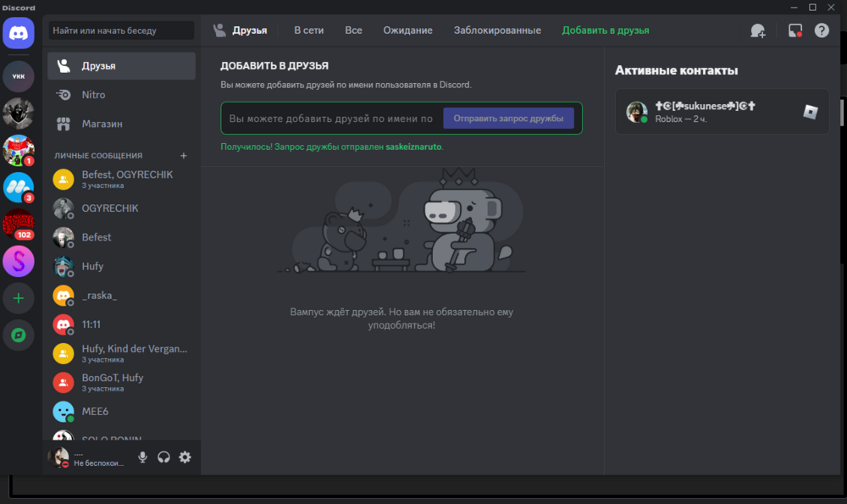Open the dark hooded avatar server
Image resolution: width=847 pixels, height=504 pixels.
pyautogui.click(x=19, y=114)
